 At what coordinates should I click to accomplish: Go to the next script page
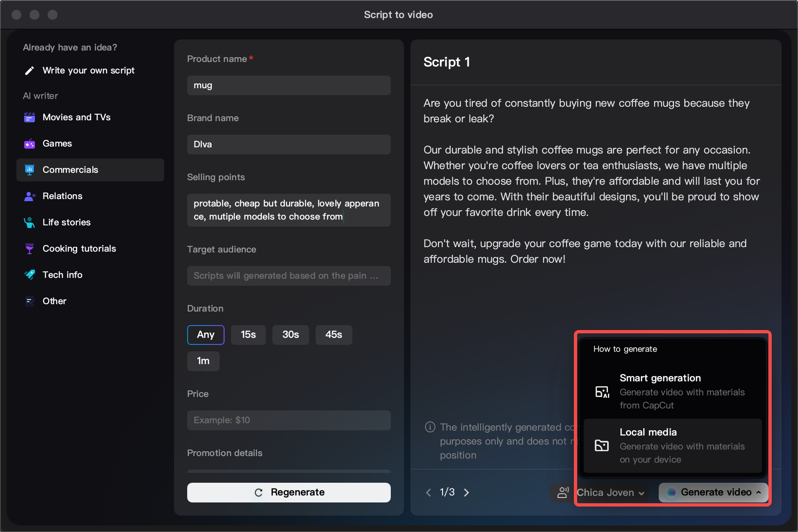tap(466, 492)
